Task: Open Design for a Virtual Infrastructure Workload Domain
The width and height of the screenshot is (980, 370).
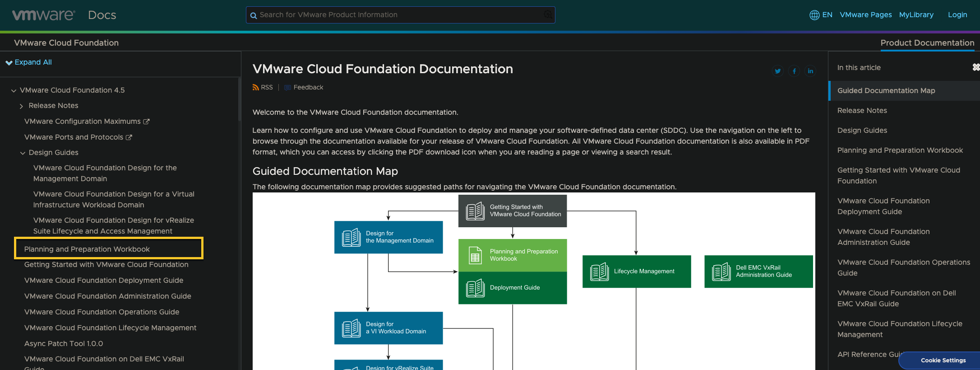Action: [114, 200]
